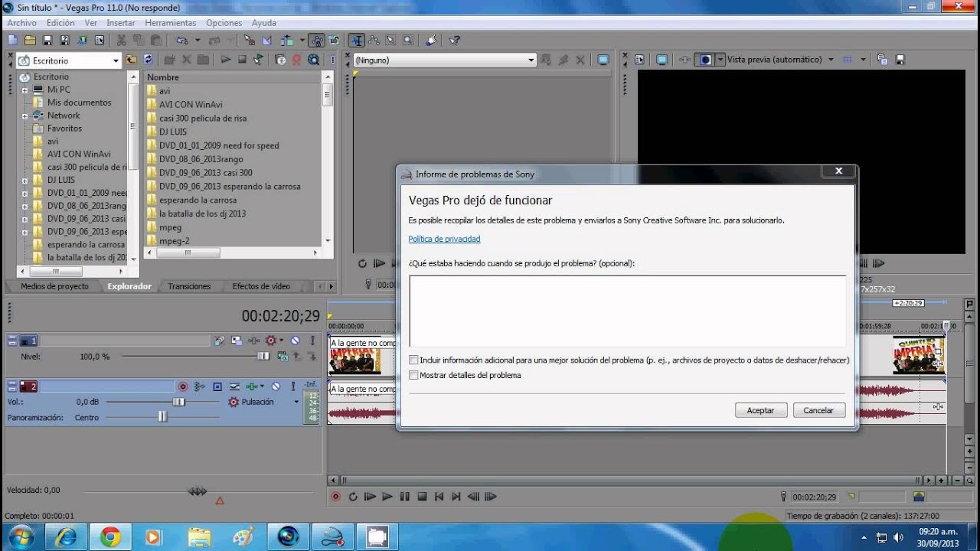Select the Zoom edit magnifier tool

408,40
